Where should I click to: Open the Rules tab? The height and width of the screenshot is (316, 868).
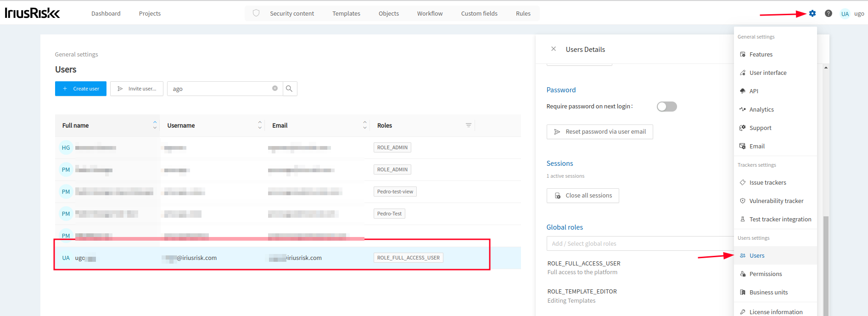[523, 13]
